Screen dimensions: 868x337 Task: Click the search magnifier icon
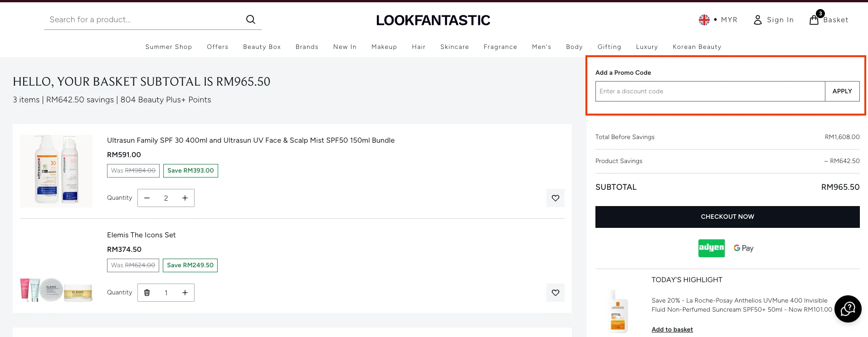[251, 19]
